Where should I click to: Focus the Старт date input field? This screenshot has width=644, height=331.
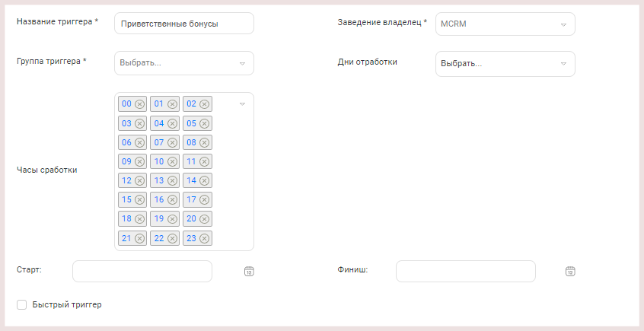[x=142, y=271]
